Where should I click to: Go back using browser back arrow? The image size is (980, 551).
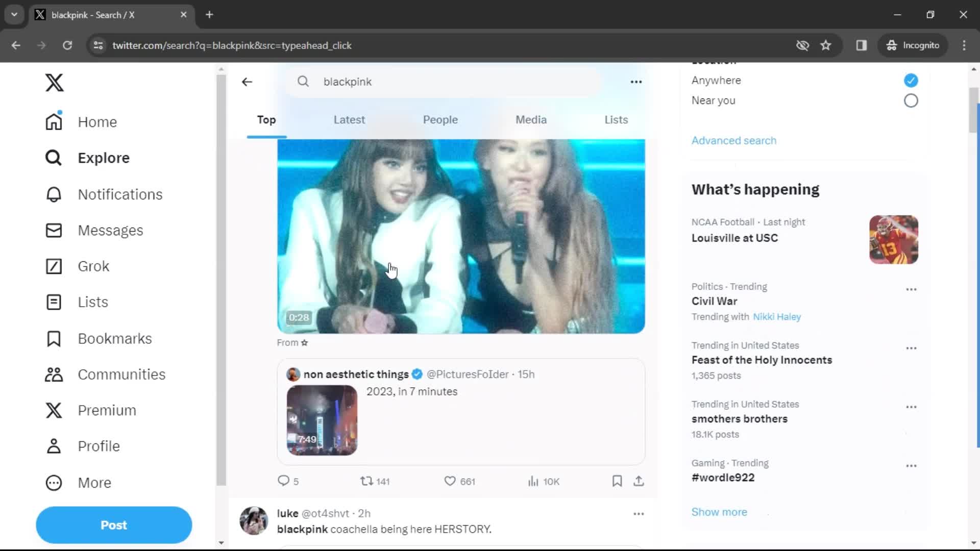(16, 45)
